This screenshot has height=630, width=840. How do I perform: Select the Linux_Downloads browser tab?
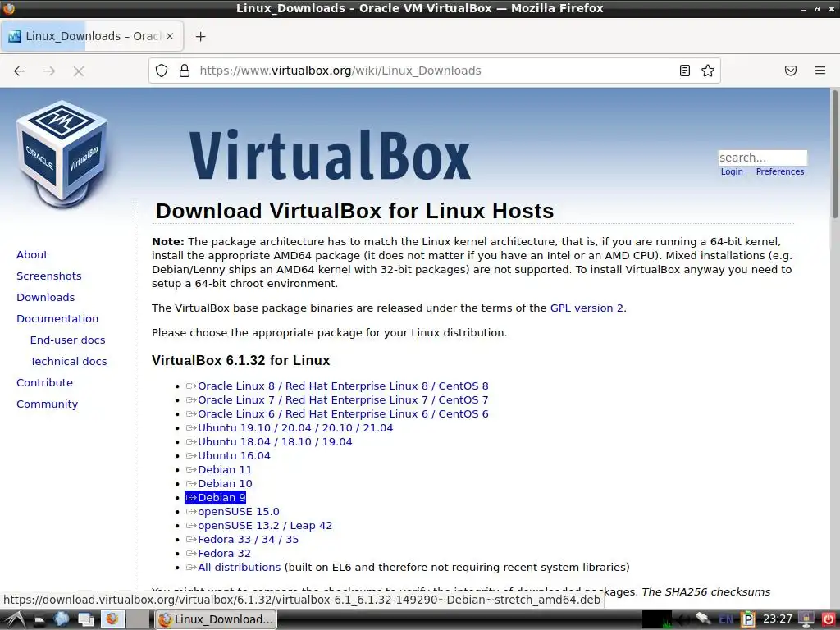pyautogui.click(x=92, y=36)
